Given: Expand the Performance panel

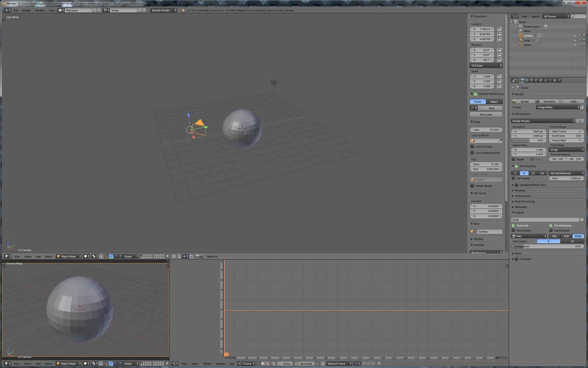Looking at the screenshot, I should pos(523,196).
